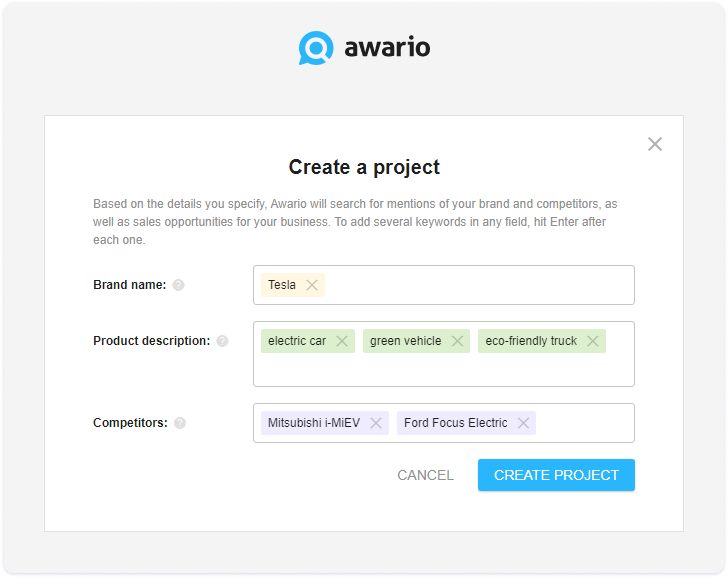728x578 pixels.
Task: Close the Create a project dialog
Action: point(655,144)
